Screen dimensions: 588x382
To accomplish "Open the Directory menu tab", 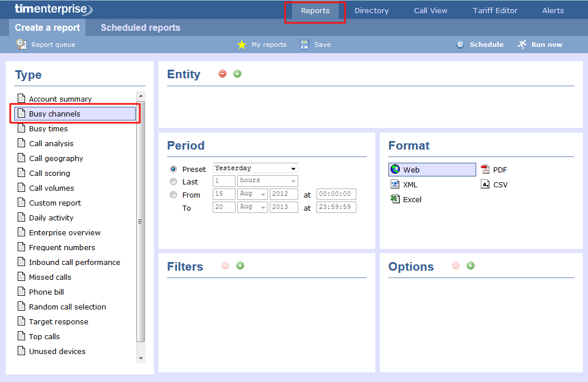I will tap(371, 10).
